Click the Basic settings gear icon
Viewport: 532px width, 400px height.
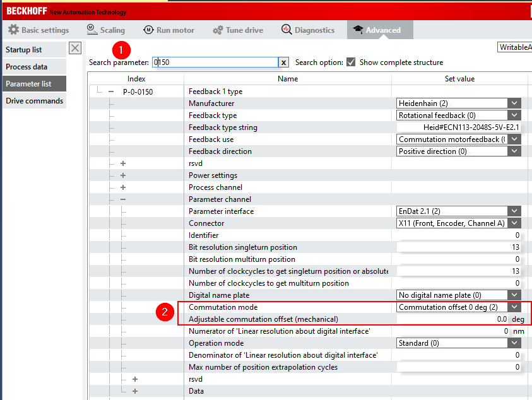click(13, 30)
